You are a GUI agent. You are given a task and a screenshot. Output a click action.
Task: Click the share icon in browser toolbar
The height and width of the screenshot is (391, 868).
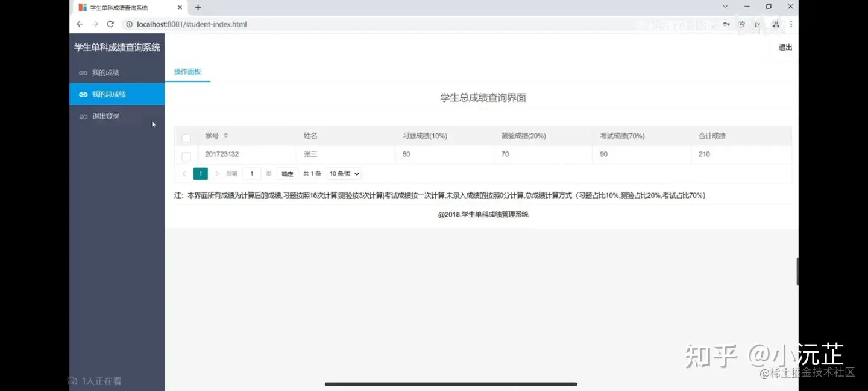tap(741, 24)
